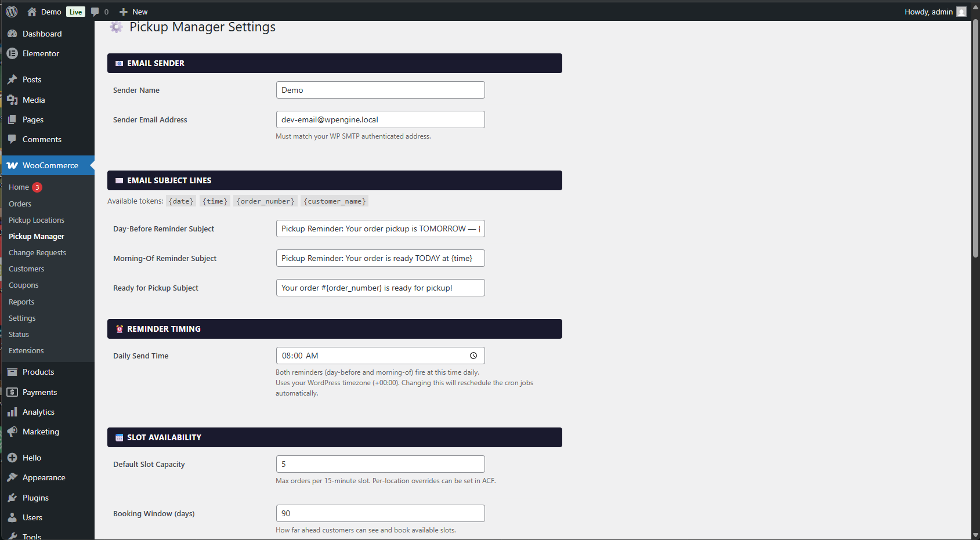This screenshot has width=980, height=540.
Task: Focus the Sender Name field
Action: coord(381,90)
